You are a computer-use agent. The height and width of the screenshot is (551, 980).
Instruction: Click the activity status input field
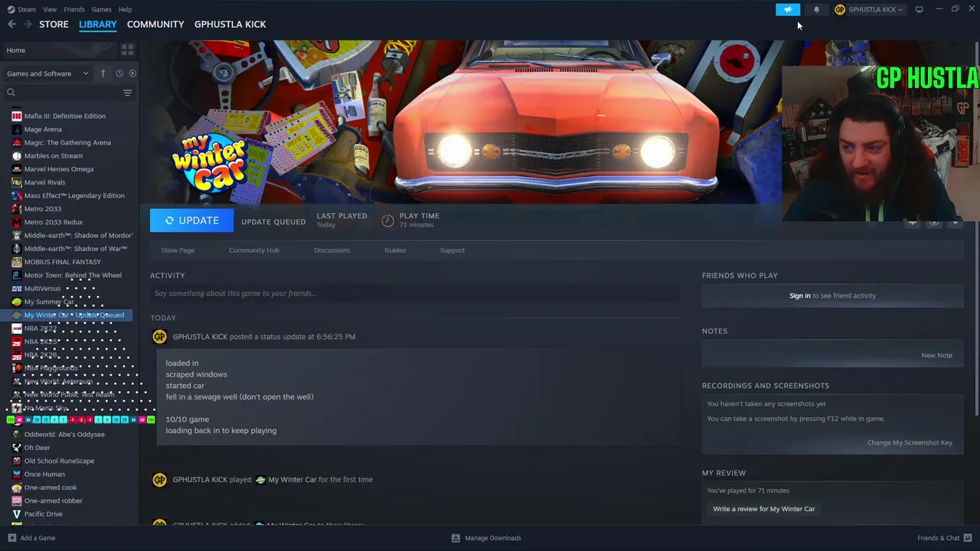tap(415, 293)
